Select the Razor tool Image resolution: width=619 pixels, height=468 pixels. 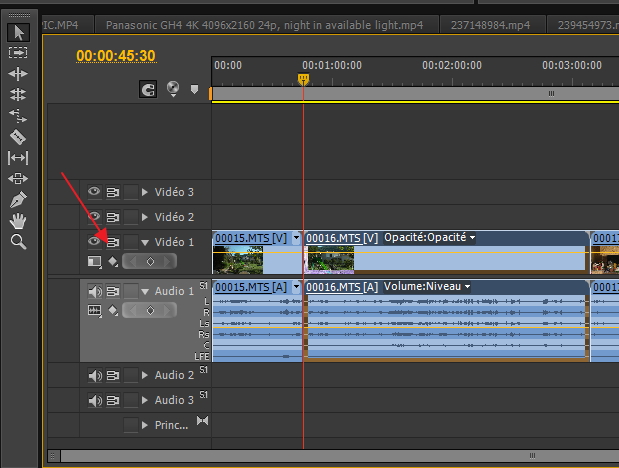pyautogui.click(x=18, y=137)
